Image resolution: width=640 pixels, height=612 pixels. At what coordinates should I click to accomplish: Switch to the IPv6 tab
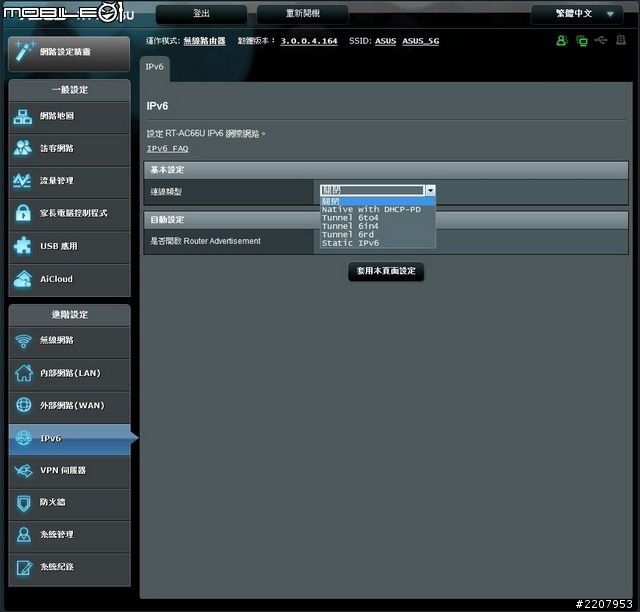coord(155,67)
